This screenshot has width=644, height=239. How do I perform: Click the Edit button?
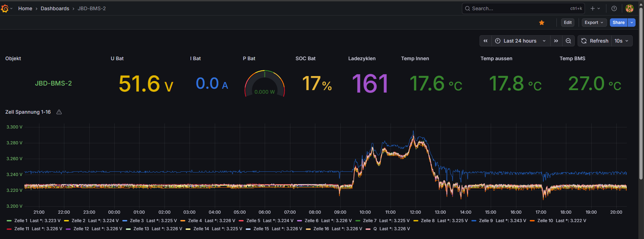[x=568, y=23]
